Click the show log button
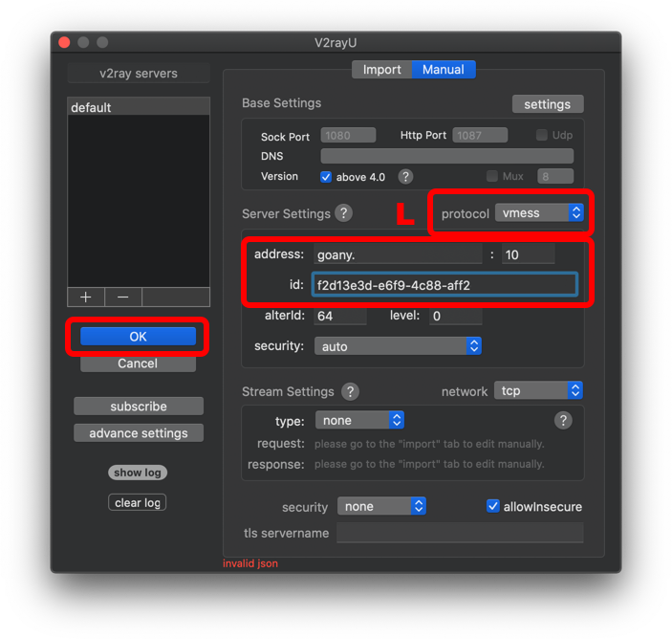Screen dimensions: 672x639 [x=138, y=473]
